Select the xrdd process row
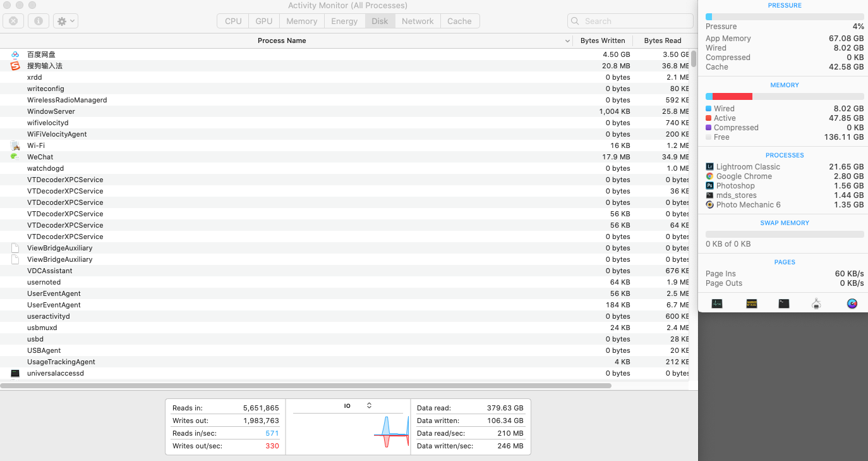This screenshot has height=461, width=868. pos(345,77)
